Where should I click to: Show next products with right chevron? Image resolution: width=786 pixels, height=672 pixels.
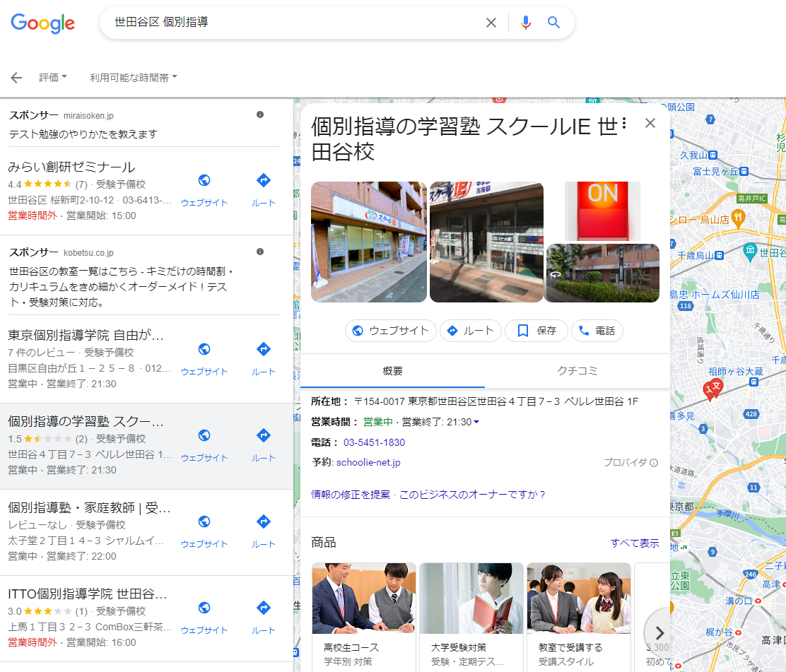click(x=659, y=632)
